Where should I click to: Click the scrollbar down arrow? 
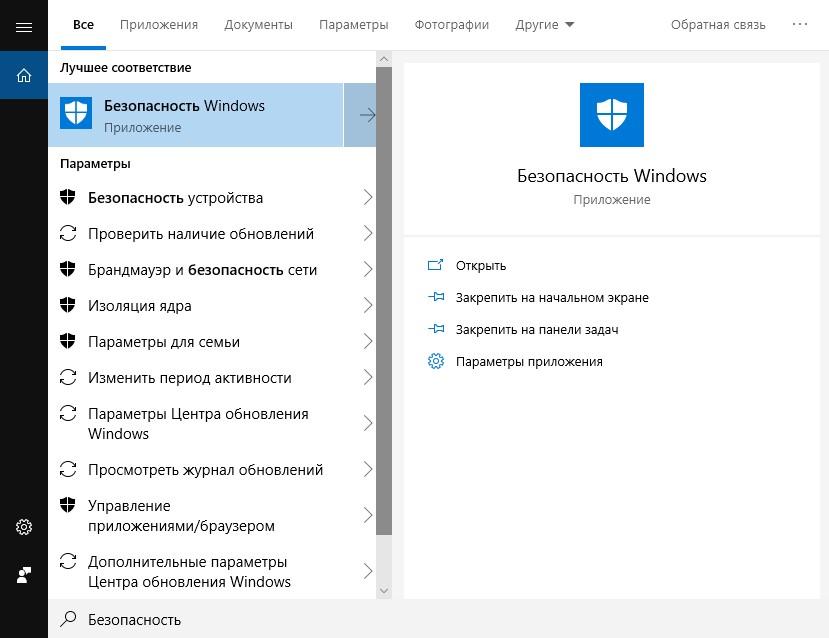coord(384,591)
